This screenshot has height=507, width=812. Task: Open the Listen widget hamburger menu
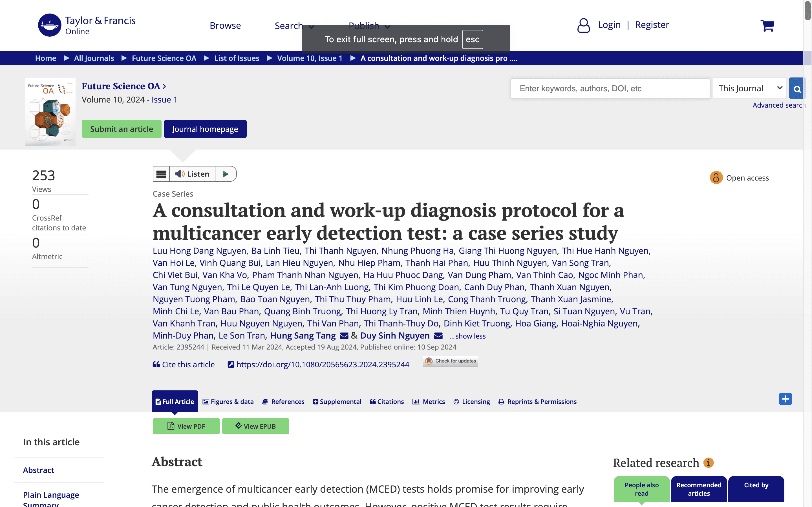(x=161, y=174)
